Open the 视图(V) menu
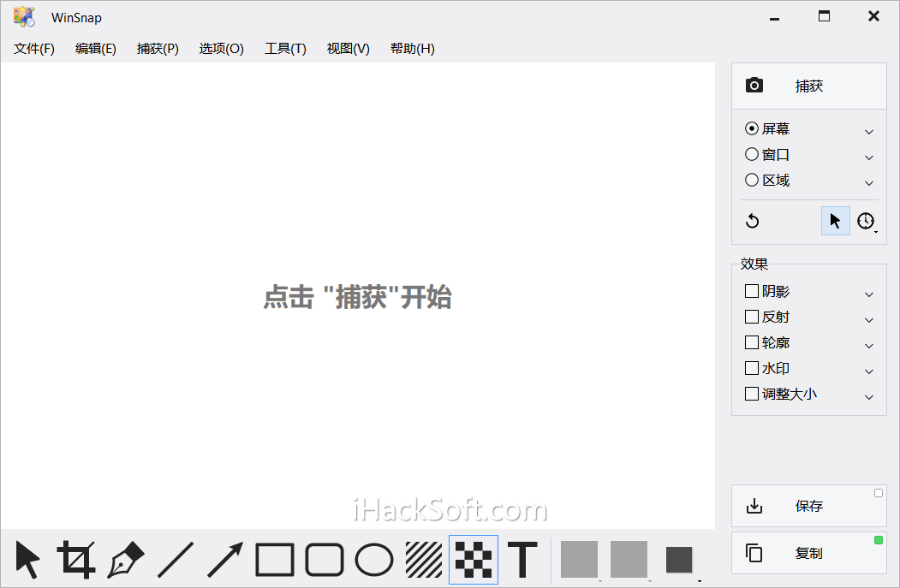 tap(348, 49)
